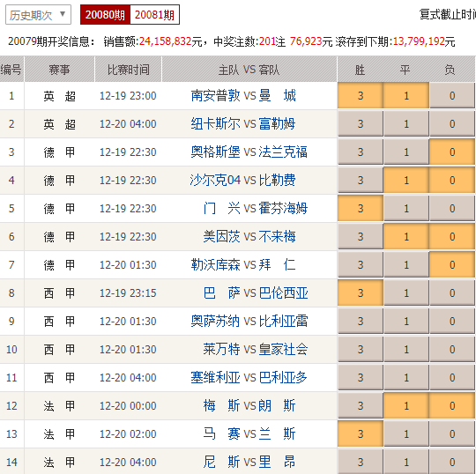Select win (3) for match 14 尼斯
This screenshot has width=476, height=474.
[361, 463]
